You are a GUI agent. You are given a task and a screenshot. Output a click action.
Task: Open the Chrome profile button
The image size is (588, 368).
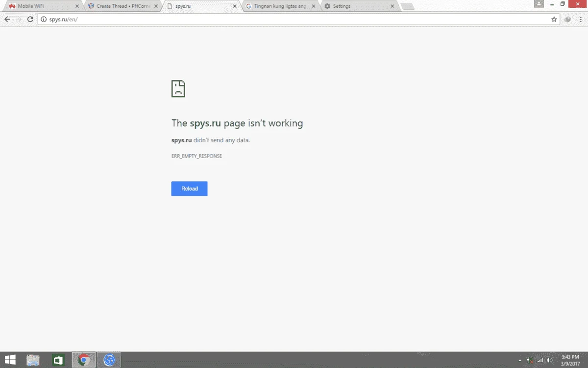pyautogui.click(x=539, y=4)
